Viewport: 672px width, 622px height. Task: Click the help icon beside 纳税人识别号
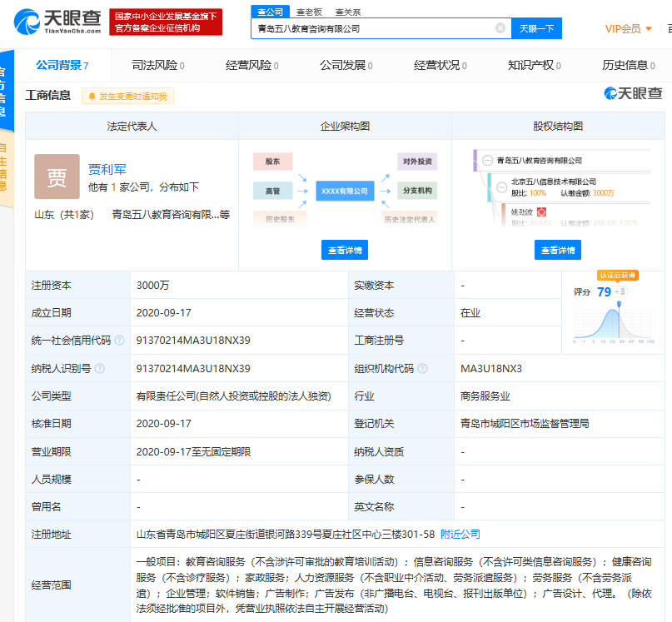(x=100, y=368)
